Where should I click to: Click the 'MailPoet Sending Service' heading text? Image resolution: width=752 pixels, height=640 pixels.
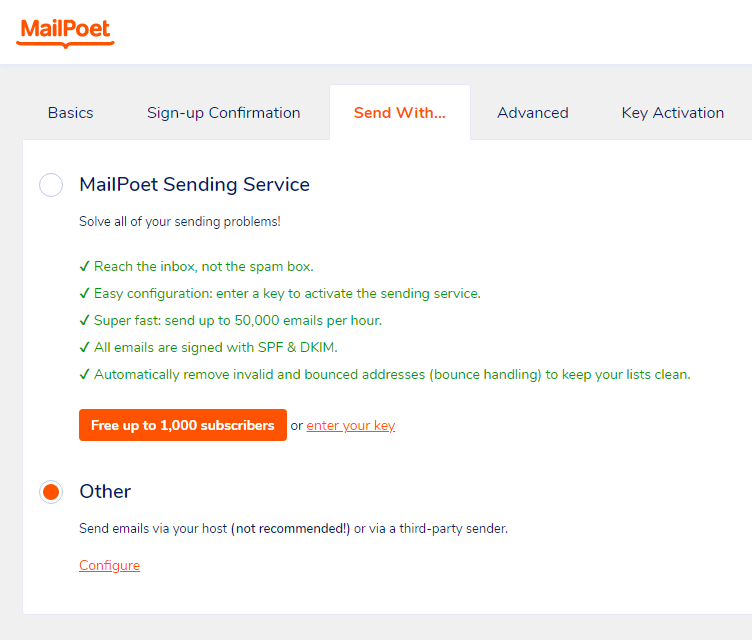[194, 185]
